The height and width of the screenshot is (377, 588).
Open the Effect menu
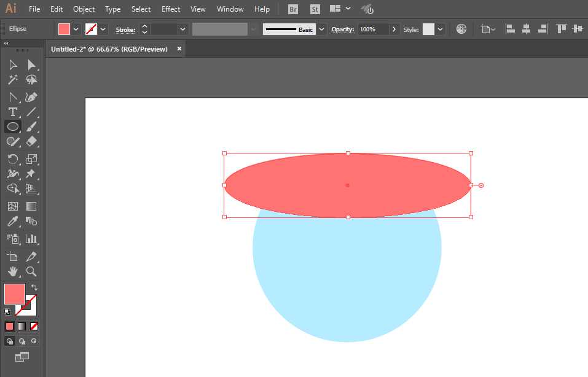click(171, 9)
